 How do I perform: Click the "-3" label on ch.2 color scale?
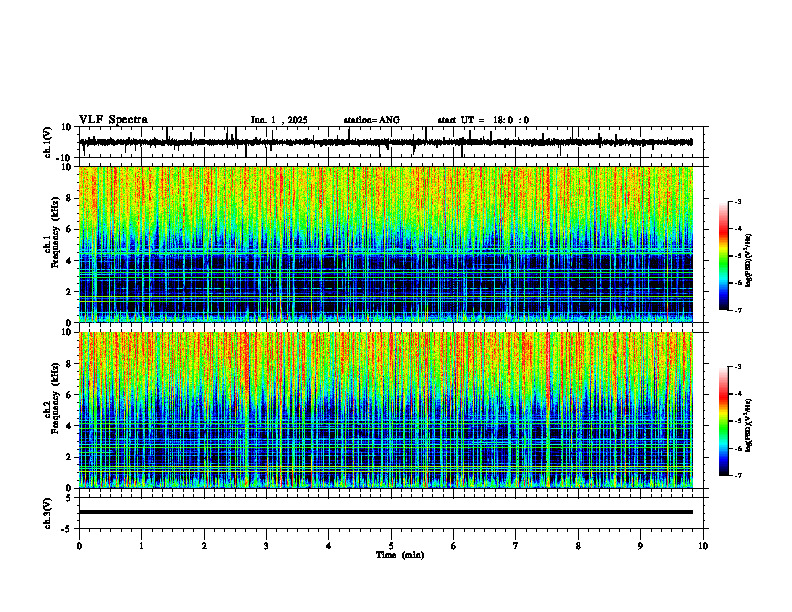pos(738,367)
